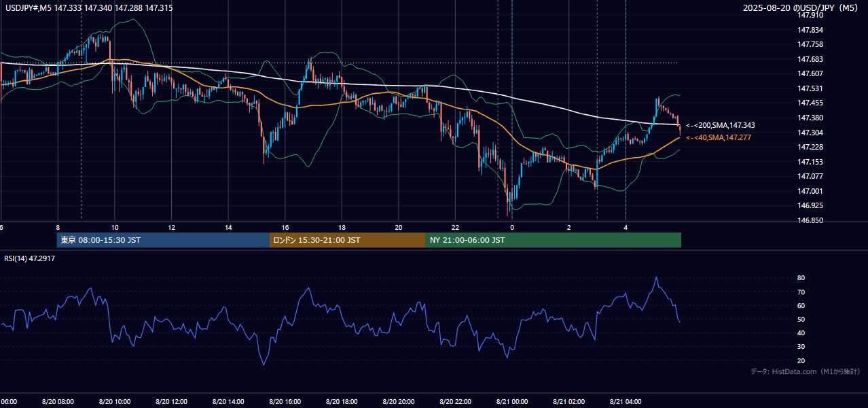This screenshot has height=408, width=868.
Task: Click the 8/21 02:00 bottom time label
Action: (x=569, y=402)
